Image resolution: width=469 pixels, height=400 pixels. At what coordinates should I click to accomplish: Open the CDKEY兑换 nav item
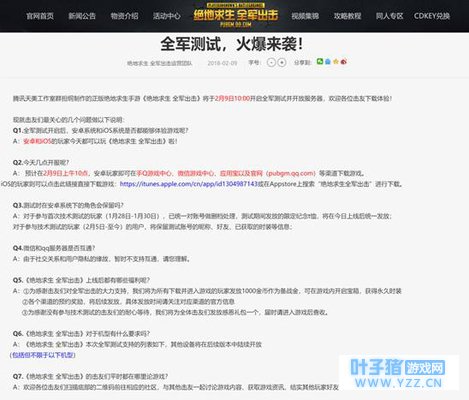(432, 16)
